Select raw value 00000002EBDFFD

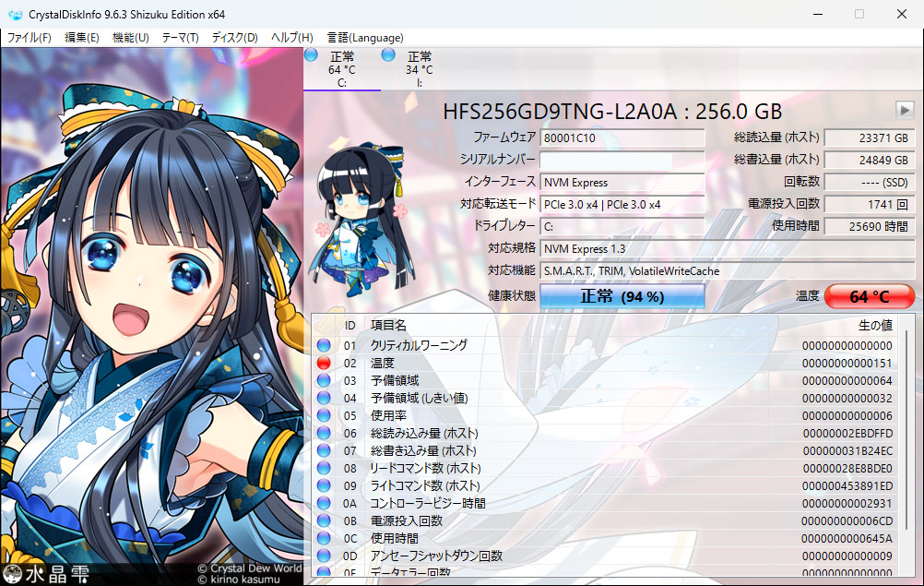pos(847,434)
